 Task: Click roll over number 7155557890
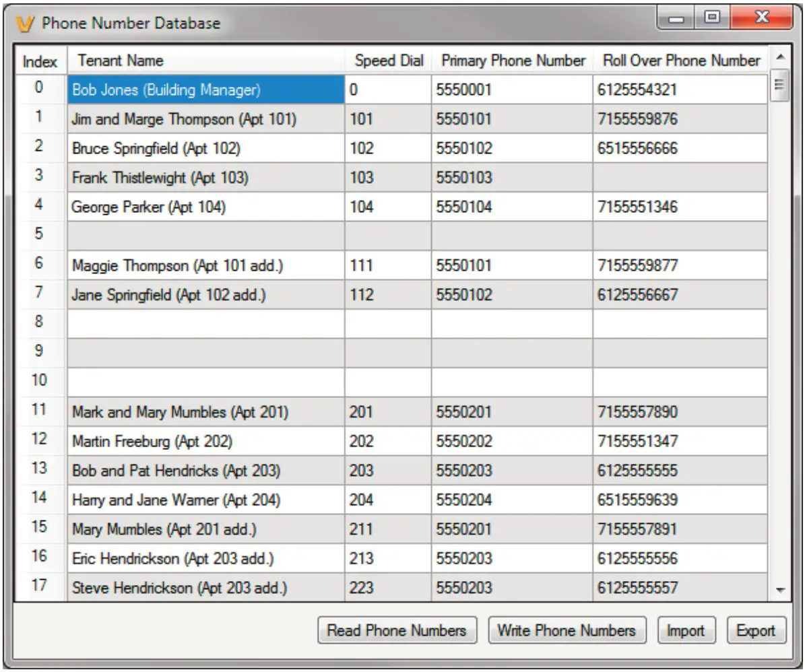(x=680, y=412)
